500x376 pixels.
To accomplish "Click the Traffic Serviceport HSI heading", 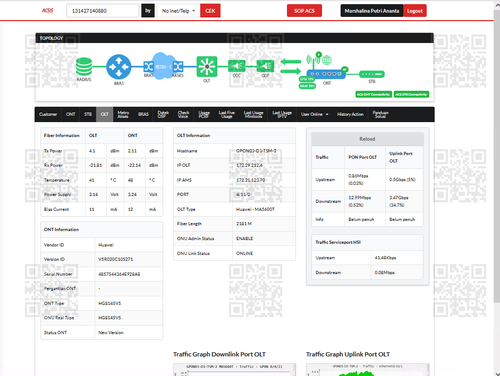I will coord(338,242).
